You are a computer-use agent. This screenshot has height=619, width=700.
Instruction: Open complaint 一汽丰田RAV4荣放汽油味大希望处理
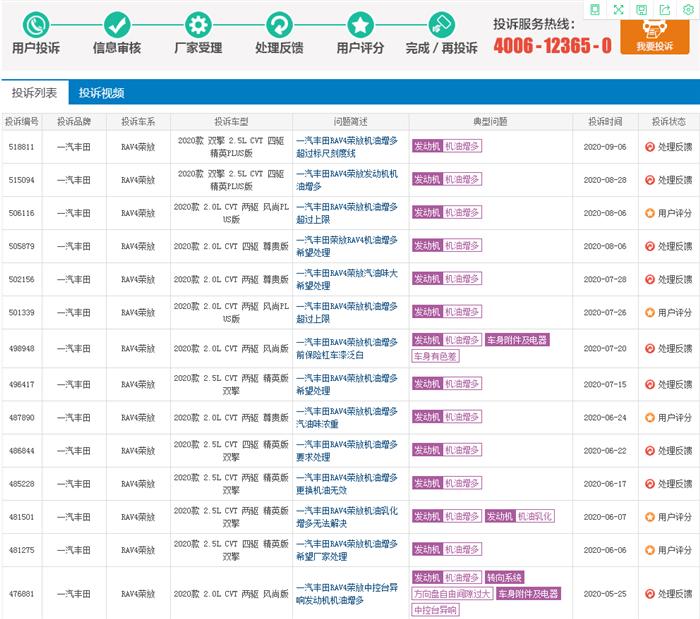click(x=347, y=279)
